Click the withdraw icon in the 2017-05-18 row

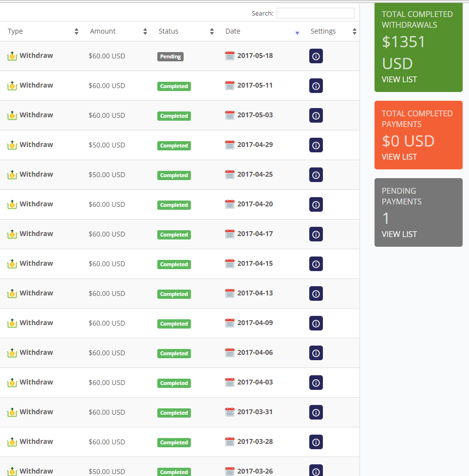tap(12, 56)
